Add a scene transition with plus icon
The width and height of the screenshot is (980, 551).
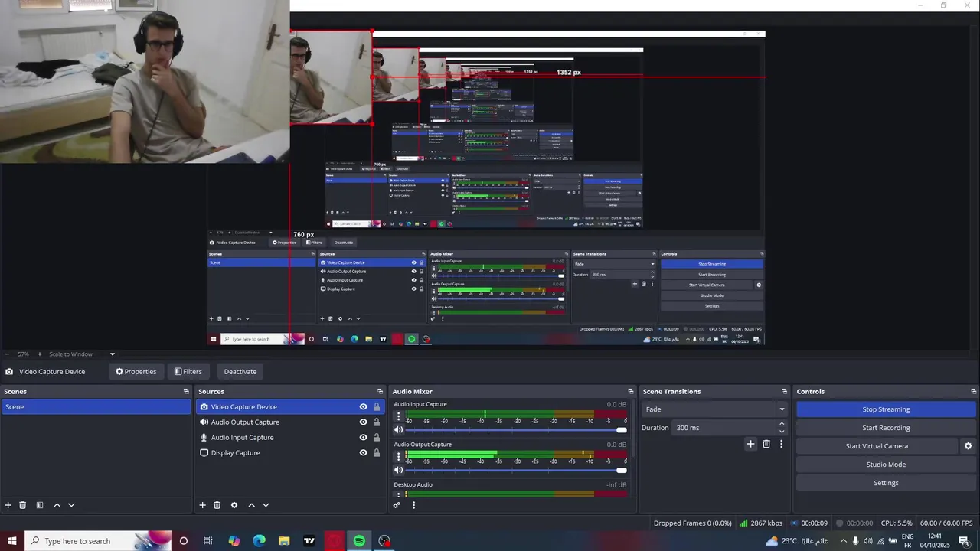[x=751, y=444]
